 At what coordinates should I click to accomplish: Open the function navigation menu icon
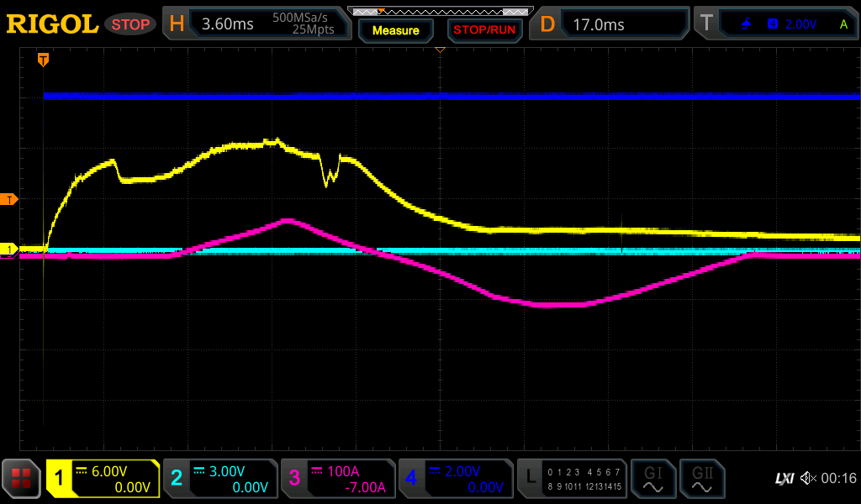coord(22,479)
